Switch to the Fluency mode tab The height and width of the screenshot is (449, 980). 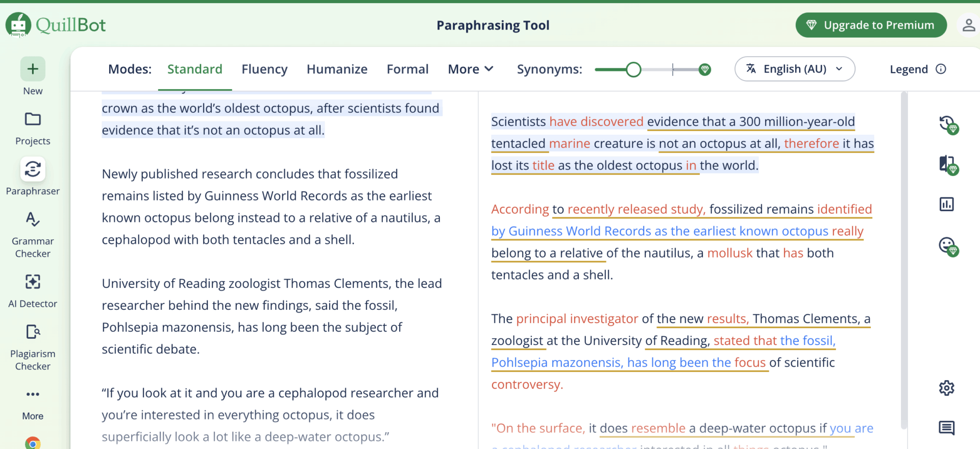[264, 69]
